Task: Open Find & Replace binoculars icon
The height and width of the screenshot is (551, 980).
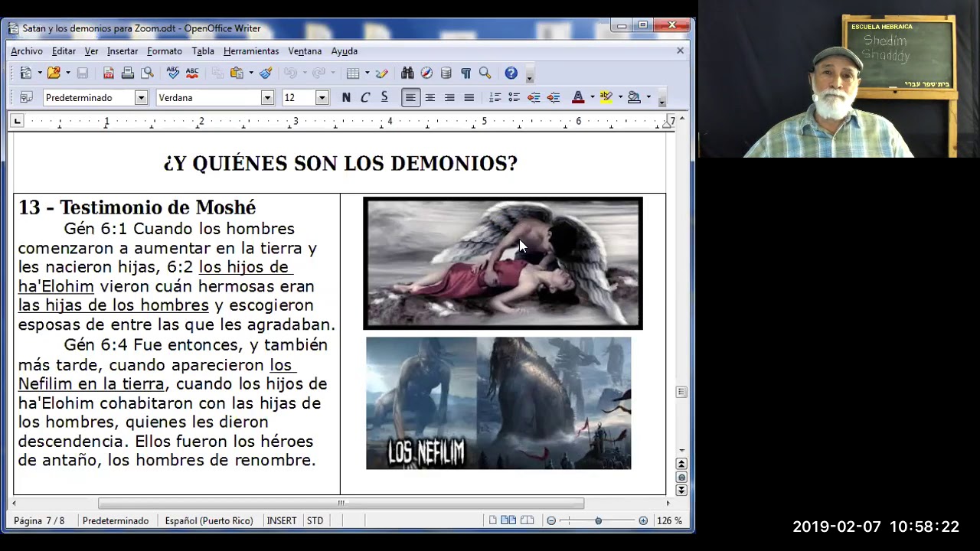Action: [x=407, y=73]
